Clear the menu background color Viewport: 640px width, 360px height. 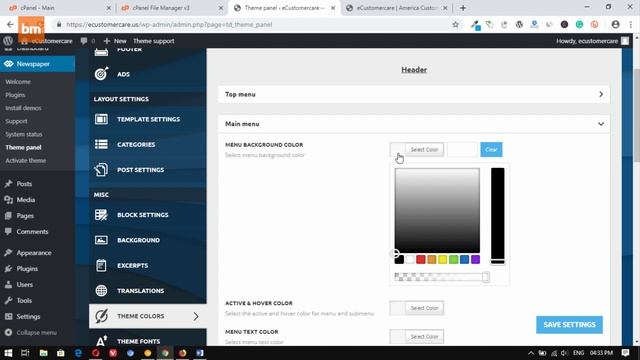pyautogui.click(x=491, y=149)
